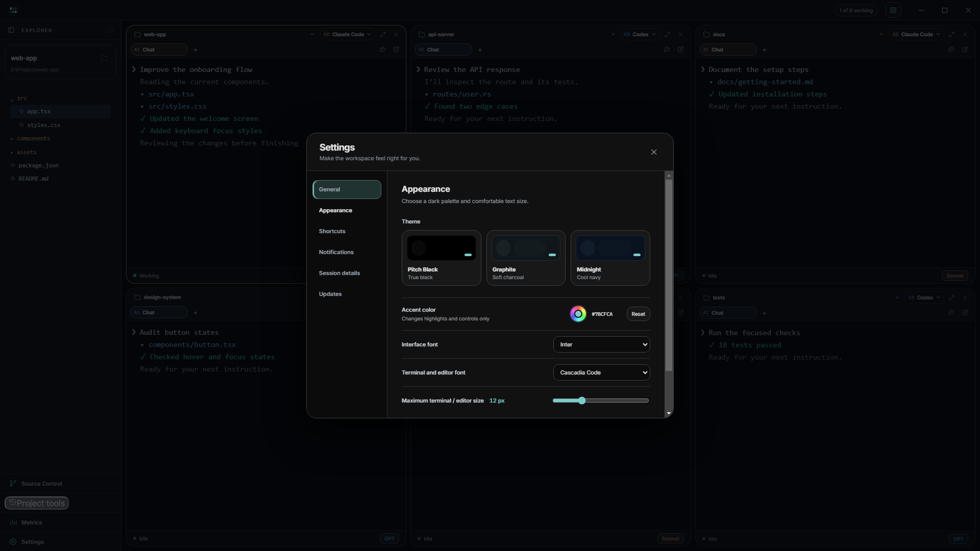980x551 pixels.
Task: Open the Terminal and editor font dropdown
Action: 602,372
